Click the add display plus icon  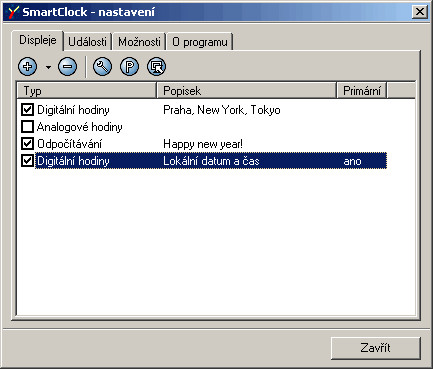pyautogui.click(x=28, y=67)
